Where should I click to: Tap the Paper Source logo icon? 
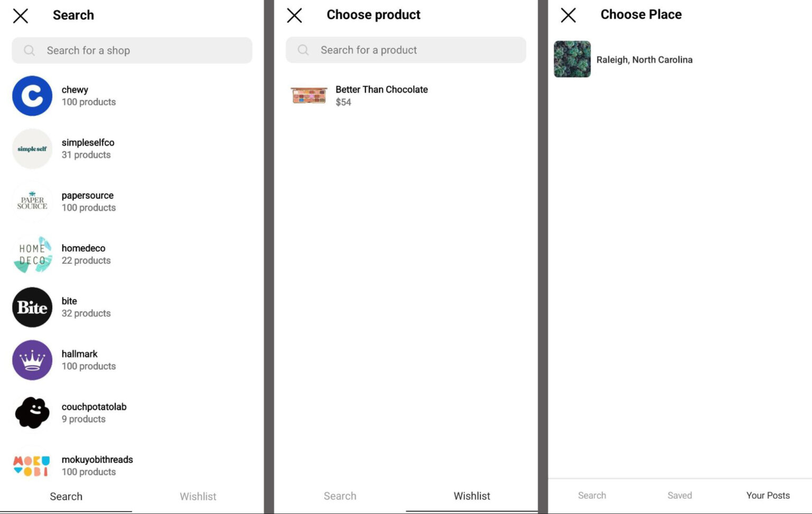[x=32, y=201]
